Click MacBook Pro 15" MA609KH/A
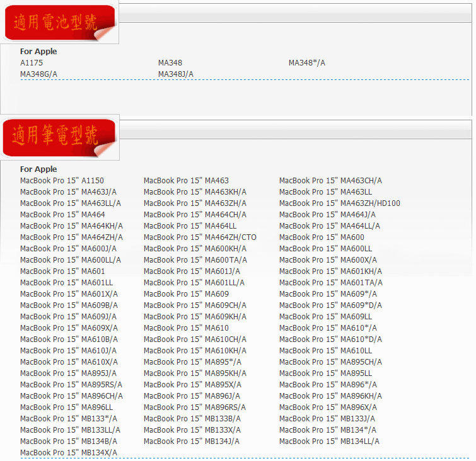Image resolution: width=476 pixels, height=461 pixels. [x=195, y=316]
